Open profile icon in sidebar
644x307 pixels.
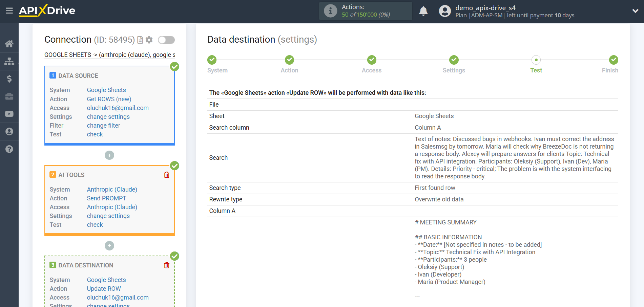(x=9, y=131)
